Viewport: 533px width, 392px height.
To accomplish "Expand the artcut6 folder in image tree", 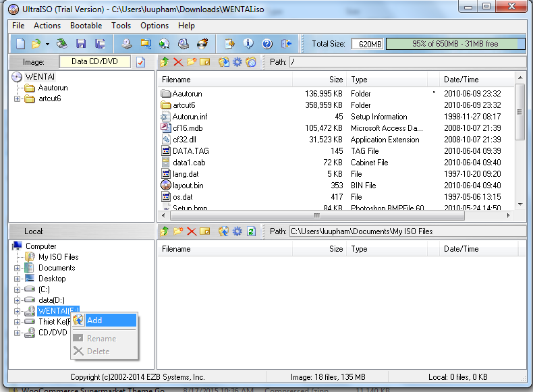I will (17, 99).
